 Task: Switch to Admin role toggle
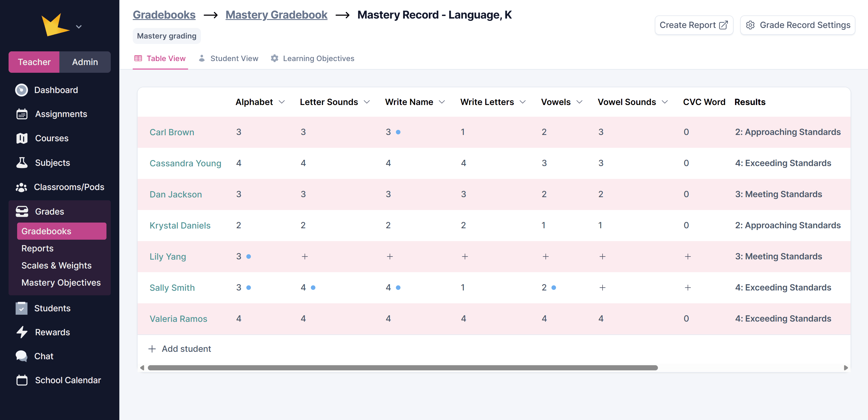(x=85, y=62)
